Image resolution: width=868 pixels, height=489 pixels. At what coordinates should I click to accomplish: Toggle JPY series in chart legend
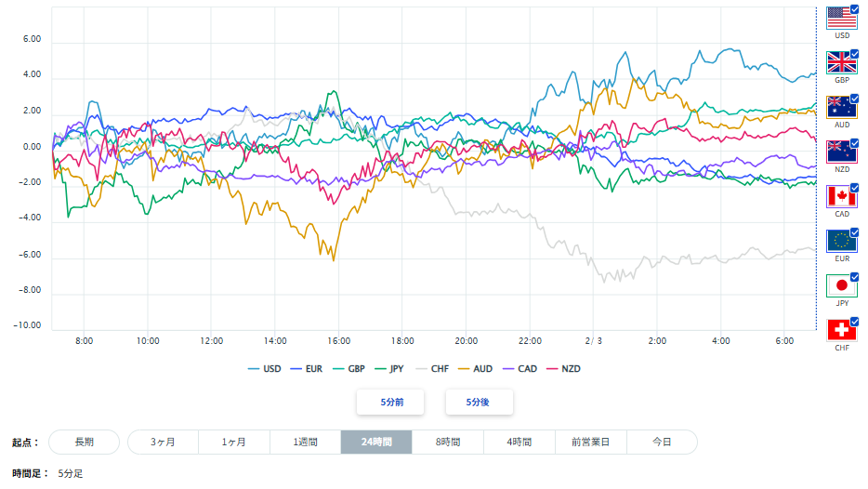click(x=389, y=369)
